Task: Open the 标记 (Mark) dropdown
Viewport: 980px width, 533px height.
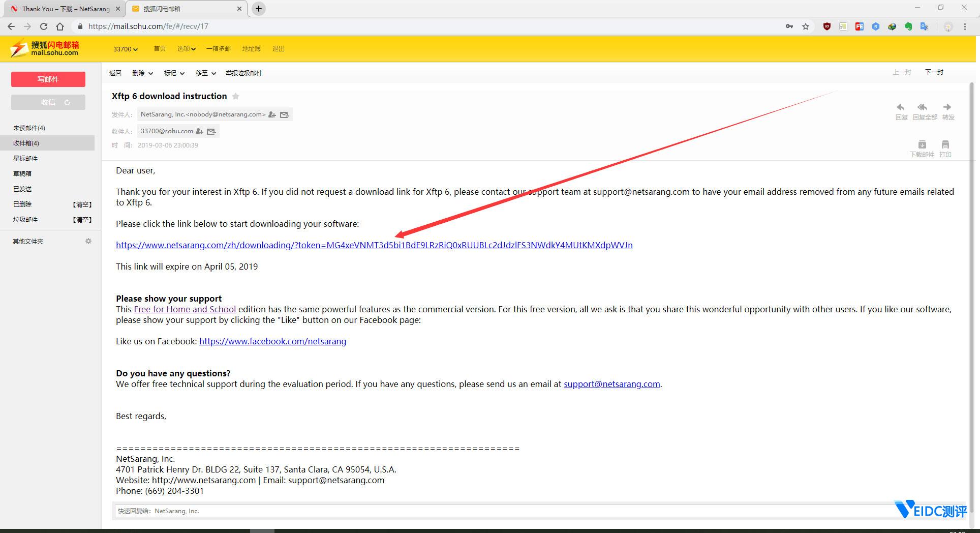Action: [174, 73]
